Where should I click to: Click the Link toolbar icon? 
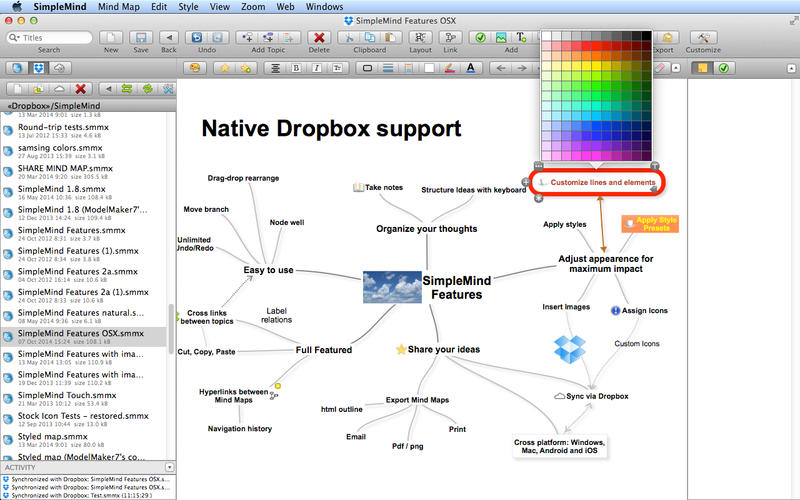pyautogui.click(x=451, y=37)
